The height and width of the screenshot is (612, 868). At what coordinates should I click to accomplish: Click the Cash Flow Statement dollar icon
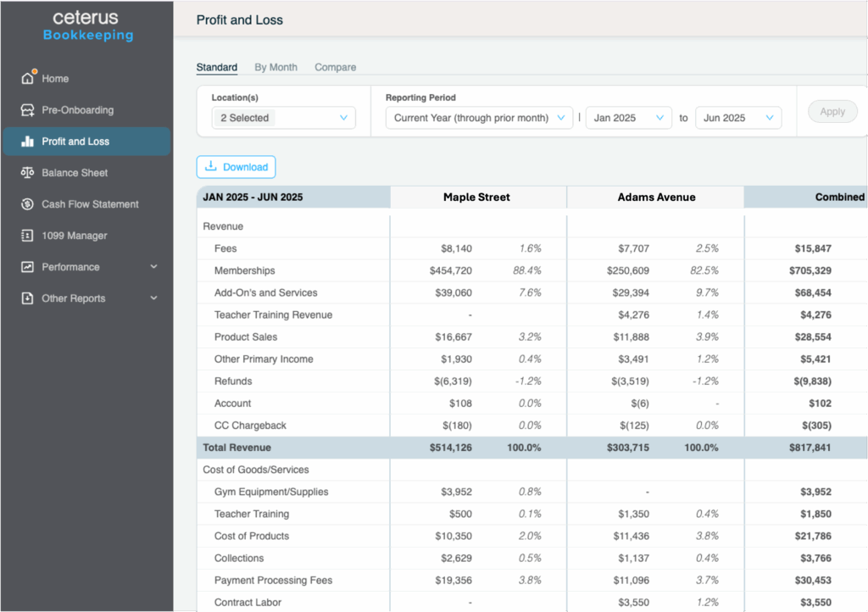click(27, 204)
